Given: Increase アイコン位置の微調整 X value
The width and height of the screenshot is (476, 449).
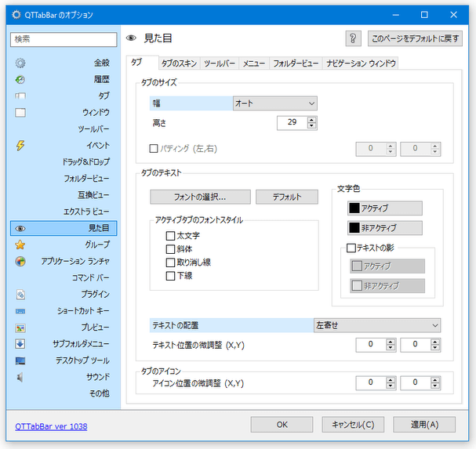Looking at the screenshot, I should (391, 380).
